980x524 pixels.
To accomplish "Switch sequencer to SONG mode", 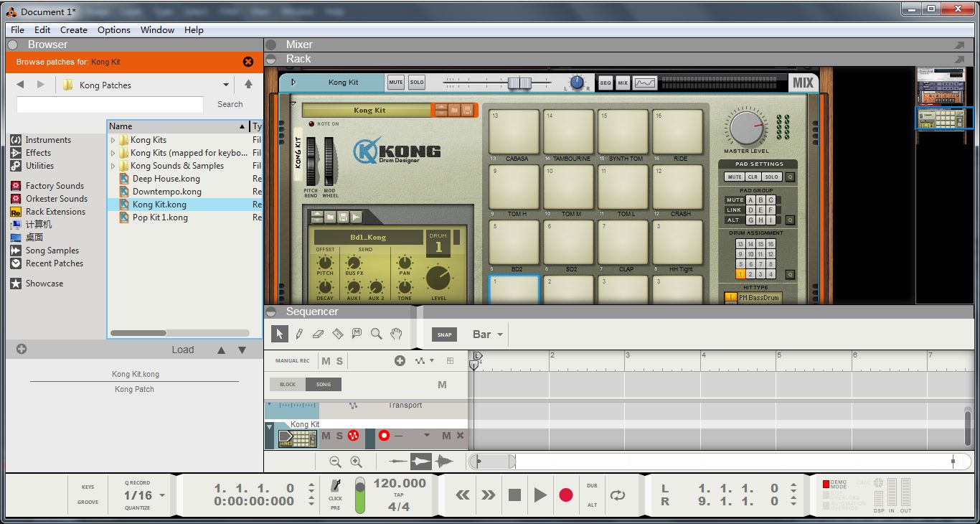I will point(324,385).
